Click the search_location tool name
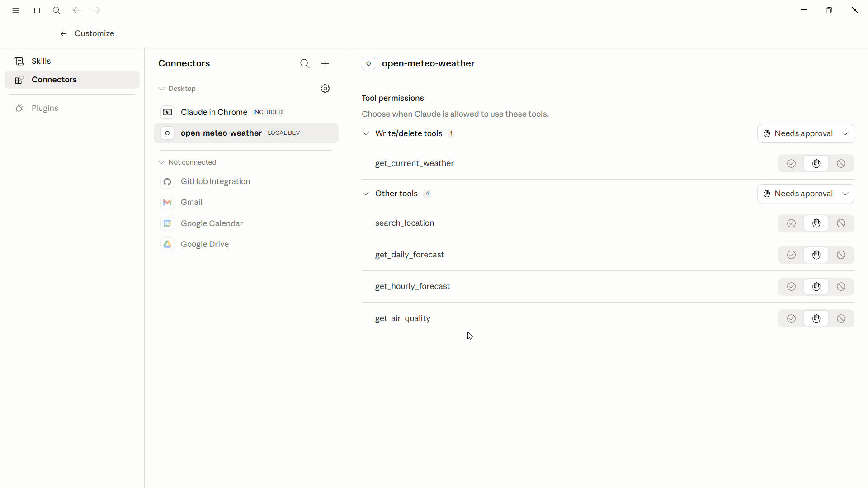The height and width of the screenshot is (488, 868). (405, 223)
